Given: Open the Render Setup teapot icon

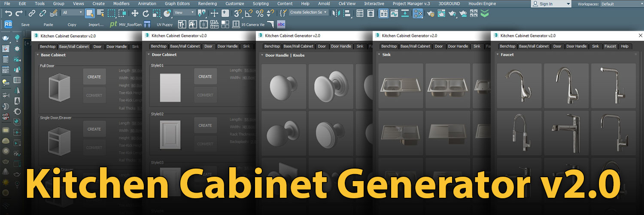Looking at the screenshot, I should (x=430, y=13).
